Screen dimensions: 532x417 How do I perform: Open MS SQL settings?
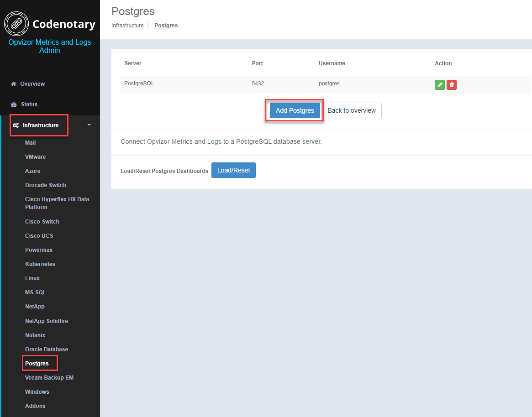(36, 292)
